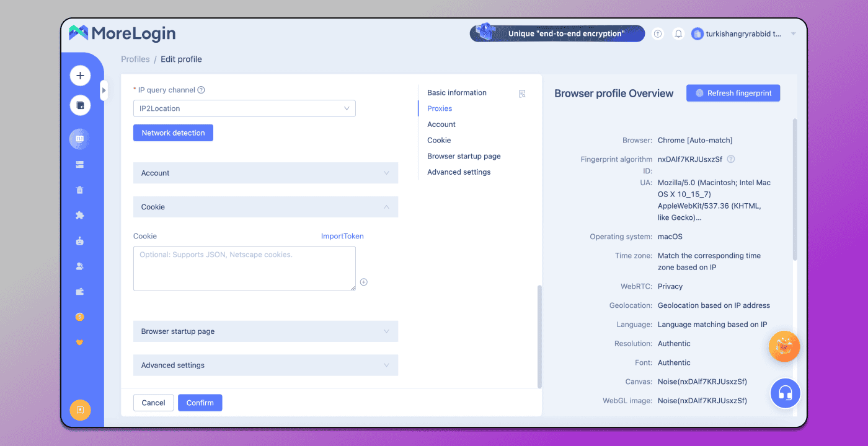This screenshot has width=868, height=446.
Task: Click inside the Cookie text area
Action: [244, 268]
